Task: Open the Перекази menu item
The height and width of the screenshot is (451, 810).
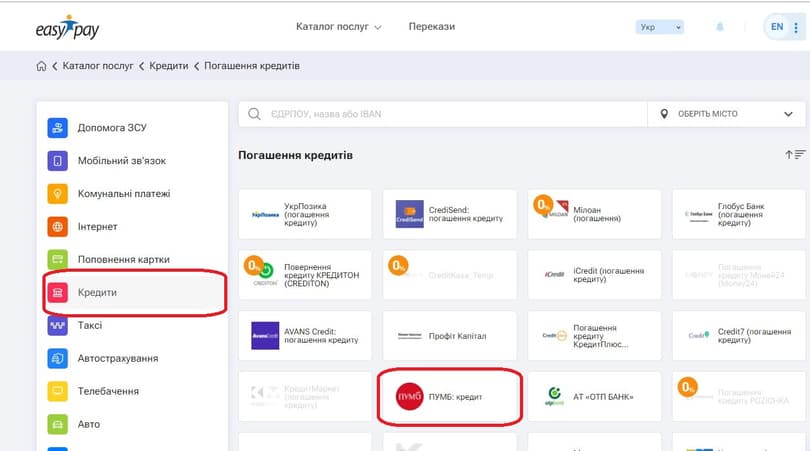Action: point(432,27)
